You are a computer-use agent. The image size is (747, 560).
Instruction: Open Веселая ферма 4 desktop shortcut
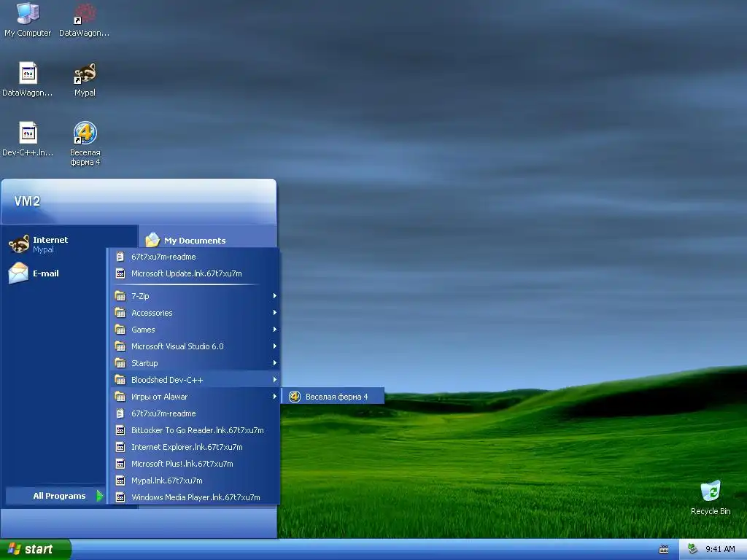tap(85, 133)
